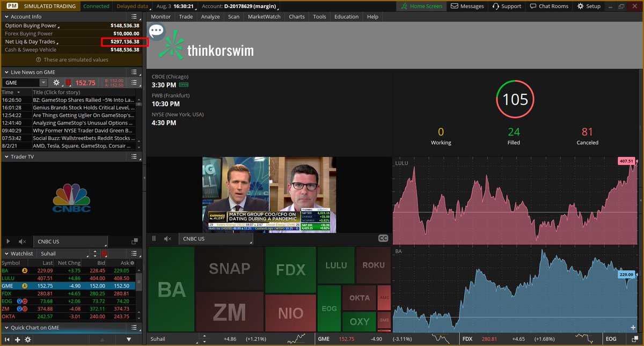Open the Help tab

pyautogui.click(x=372, y=17)
